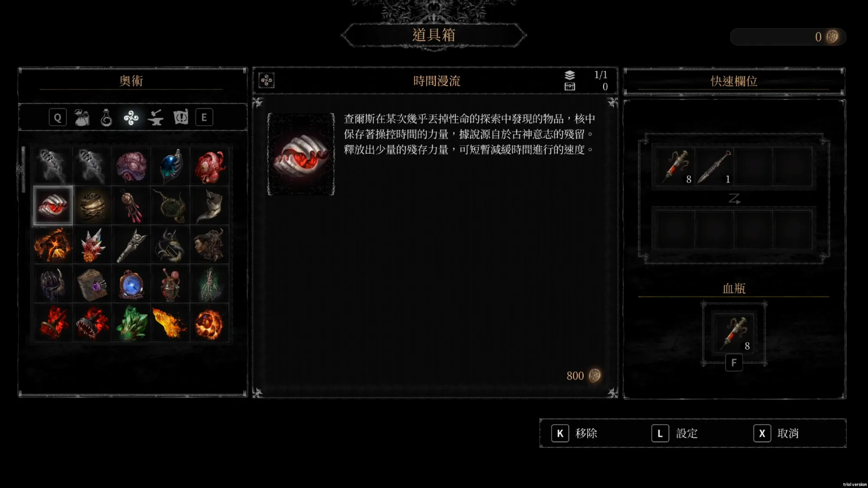This screenshot has width=868, height=488.
Task: Click the 取消 cancel button
Action: [776, 433]
